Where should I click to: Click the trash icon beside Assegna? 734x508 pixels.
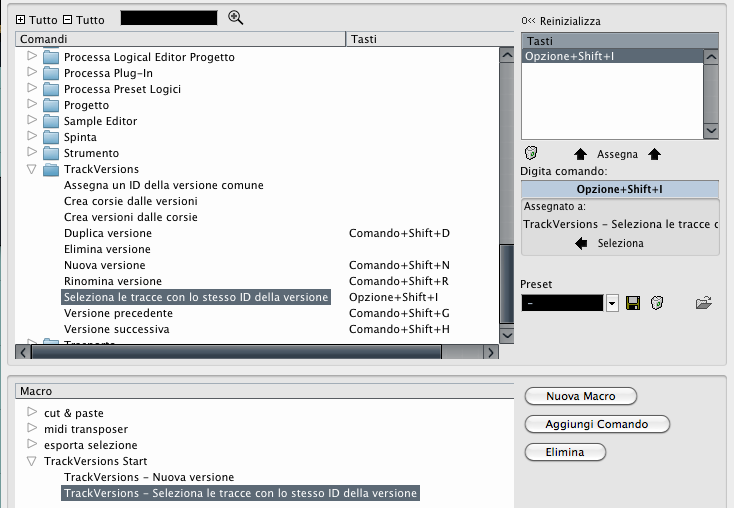point(531,153)
